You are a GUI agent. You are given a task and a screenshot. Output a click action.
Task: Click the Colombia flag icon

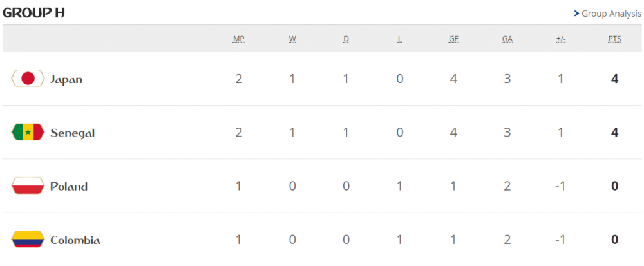(x=28, y=240)
